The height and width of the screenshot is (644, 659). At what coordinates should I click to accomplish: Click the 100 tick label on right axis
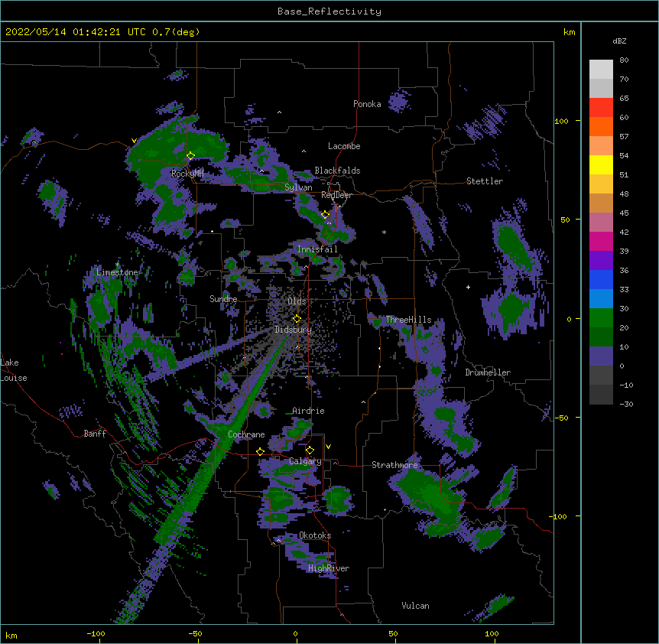(x=561, y=121)
